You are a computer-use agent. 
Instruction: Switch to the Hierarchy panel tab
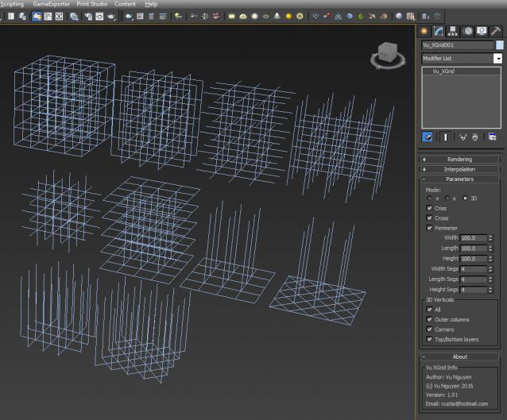452,31
